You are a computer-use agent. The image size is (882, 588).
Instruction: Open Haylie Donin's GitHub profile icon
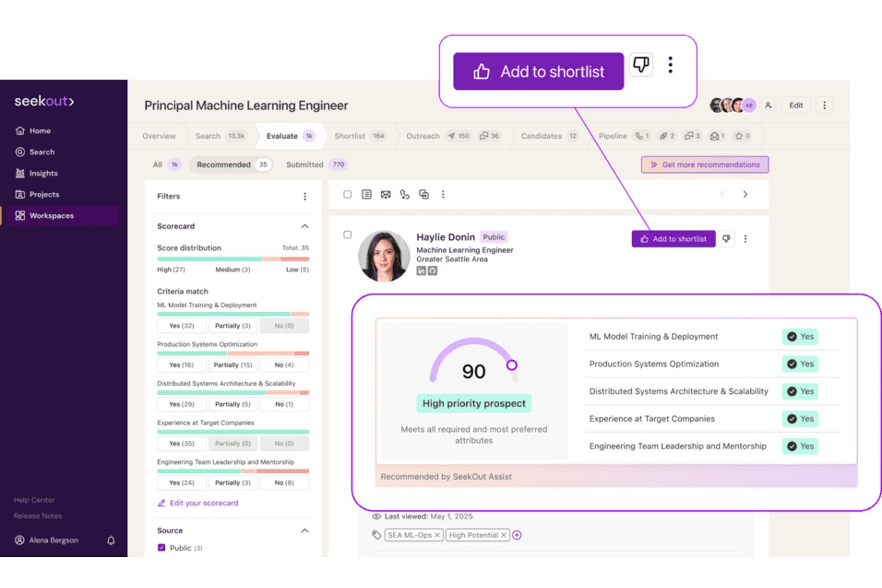pos(433,270)
